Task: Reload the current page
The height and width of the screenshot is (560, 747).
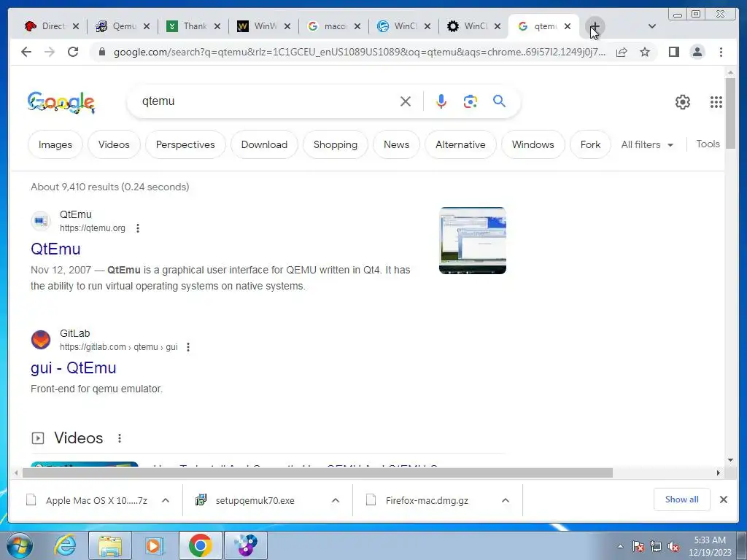Action: pyautogui.click(x=73, y=52)
